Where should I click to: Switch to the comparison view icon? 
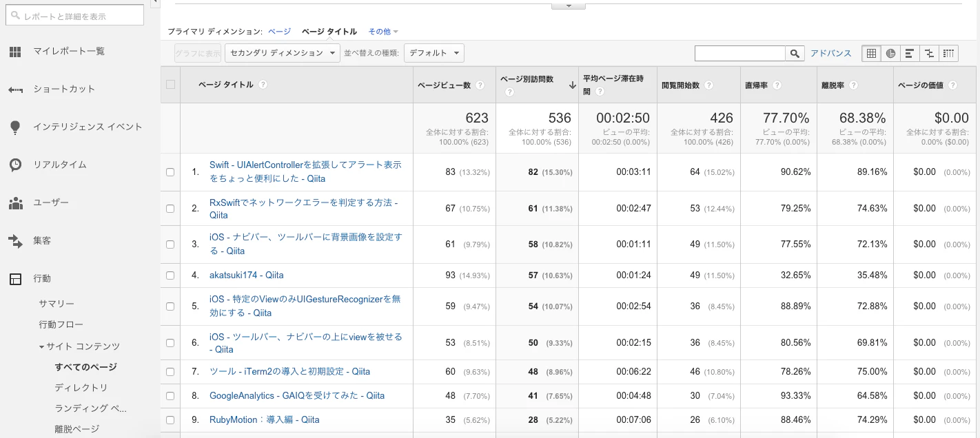pos(930,53)
